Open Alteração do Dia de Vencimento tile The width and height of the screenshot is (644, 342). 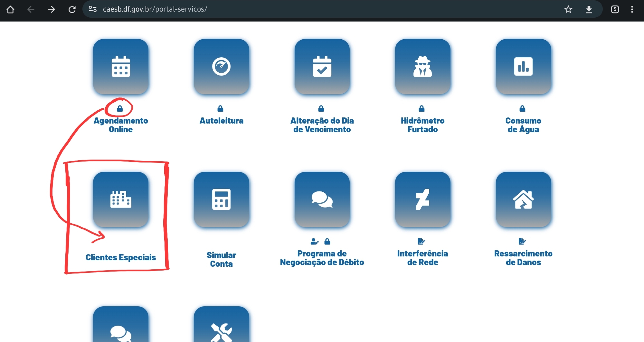pos(322,67)
